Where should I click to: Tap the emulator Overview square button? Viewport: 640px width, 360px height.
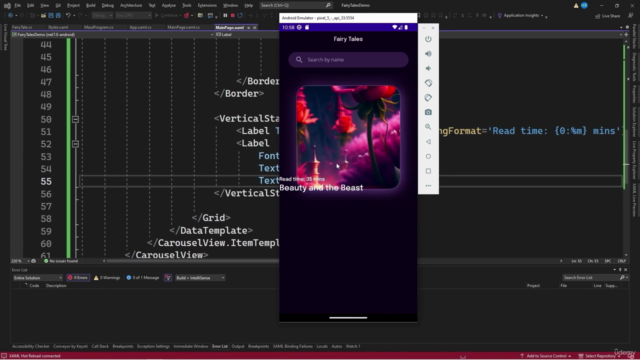click(428, 171)
